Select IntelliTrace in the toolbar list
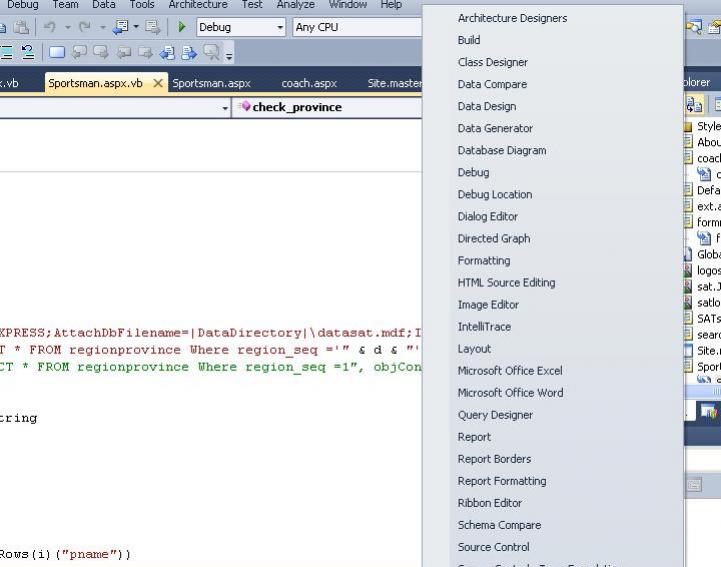This screenshot has width=721, height=567. pos(484,327)
